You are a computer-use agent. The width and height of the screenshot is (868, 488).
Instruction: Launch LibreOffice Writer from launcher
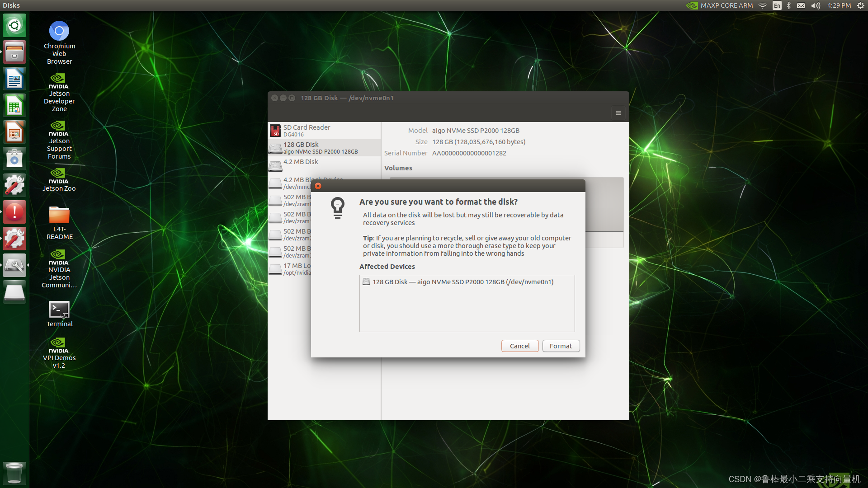14,79
